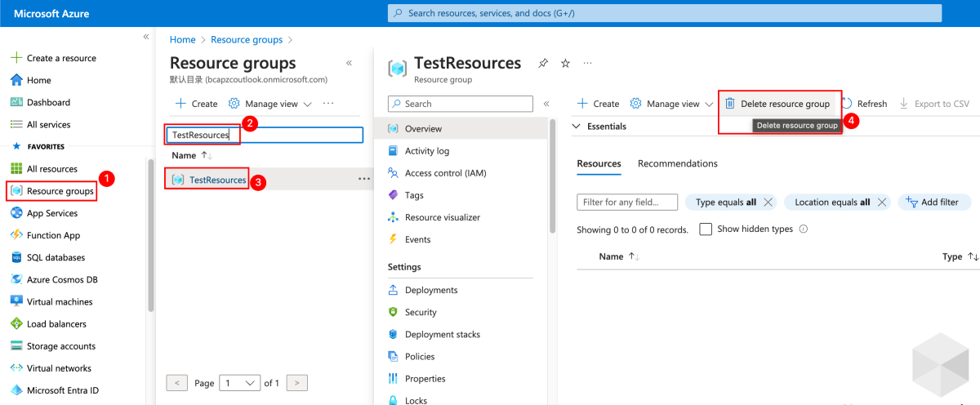Open the page number dropdown
Viewport: 980px width, 405px height.
pos(241,382)
